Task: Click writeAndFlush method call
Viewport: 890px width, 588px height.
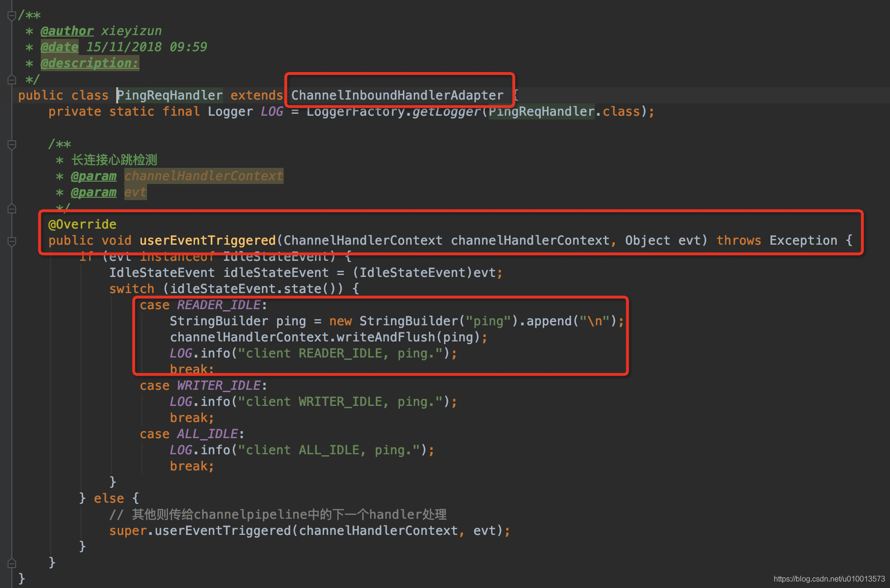Action: 386,338
